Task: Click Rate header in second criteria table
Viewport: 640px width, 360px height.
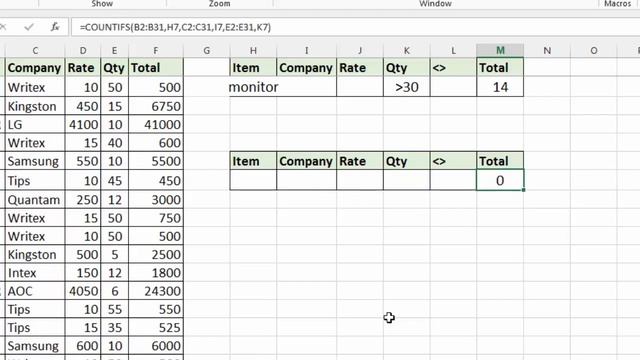Action: point(360,161)
